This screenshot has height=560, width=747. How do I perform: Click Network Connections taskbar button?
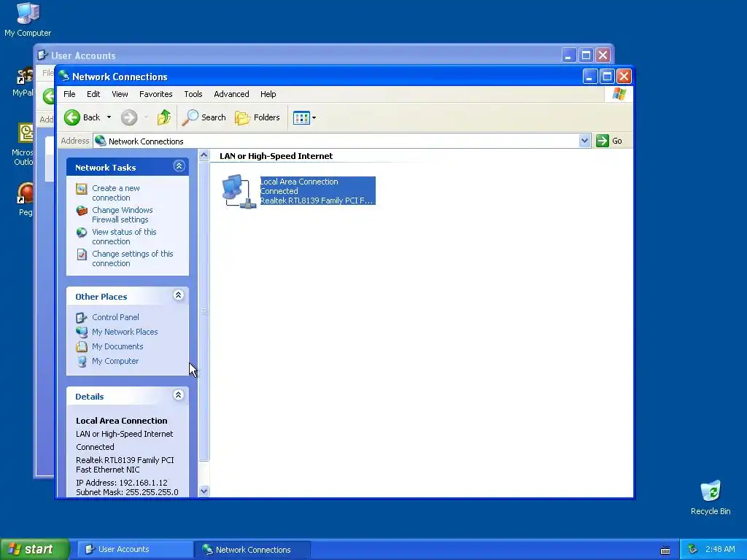(252, 549)
